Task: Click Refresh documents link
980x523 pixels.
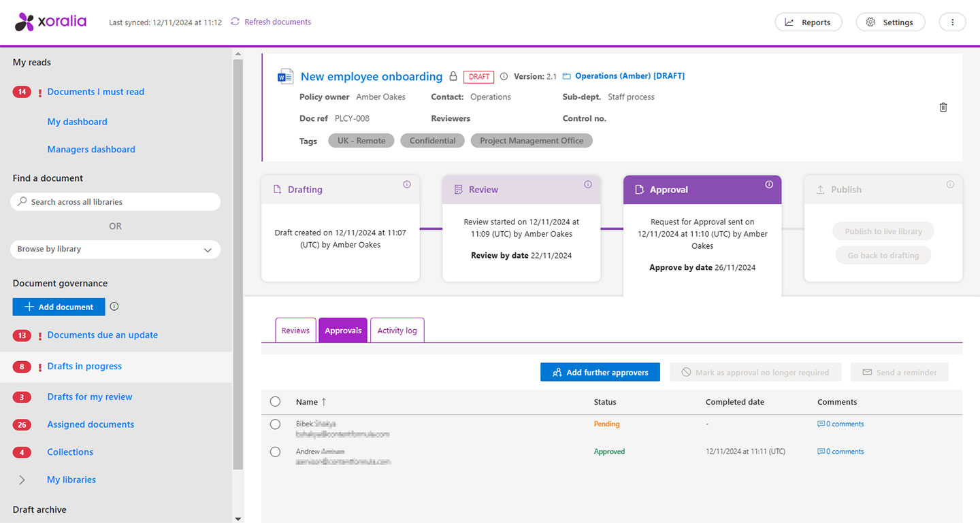Action: (x=278, y=22)
